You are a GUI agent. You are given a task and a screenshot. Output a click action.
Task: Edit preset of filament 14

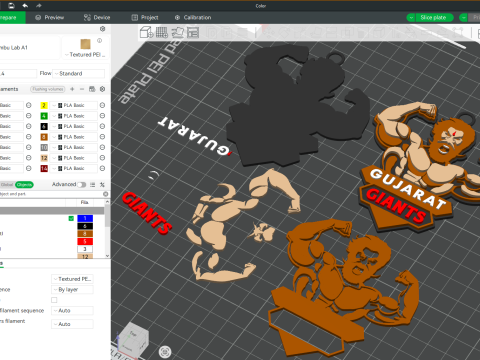(x=102, y=168)
